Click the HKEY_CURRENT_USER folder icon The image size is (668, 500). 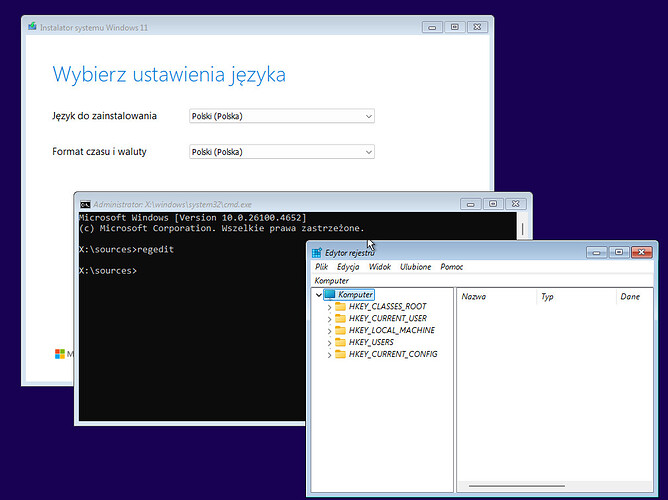click(x=340, y=318)
